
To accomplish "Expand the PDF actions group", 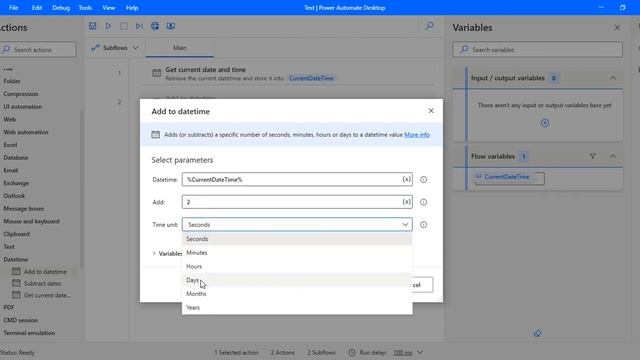I will [9, 307].
